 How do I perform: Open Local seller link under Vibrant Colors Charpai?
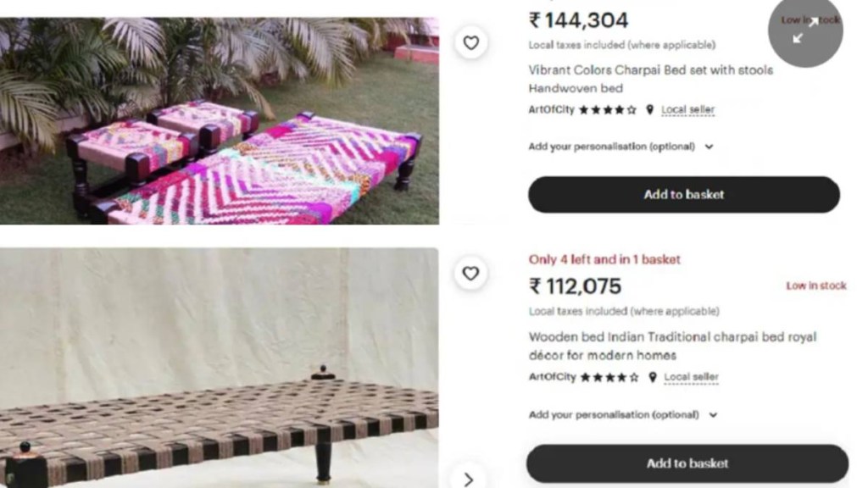(687, 110)
